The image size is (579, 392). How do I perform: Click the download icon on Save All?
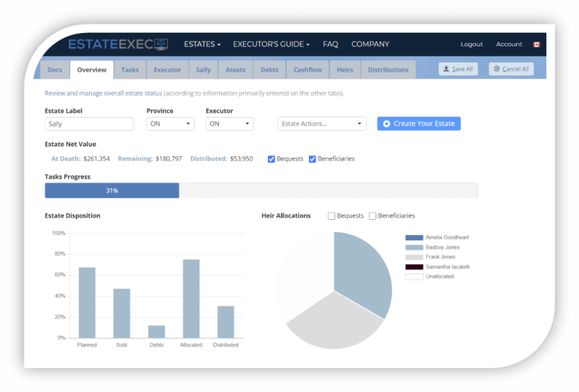pos(447,69)
